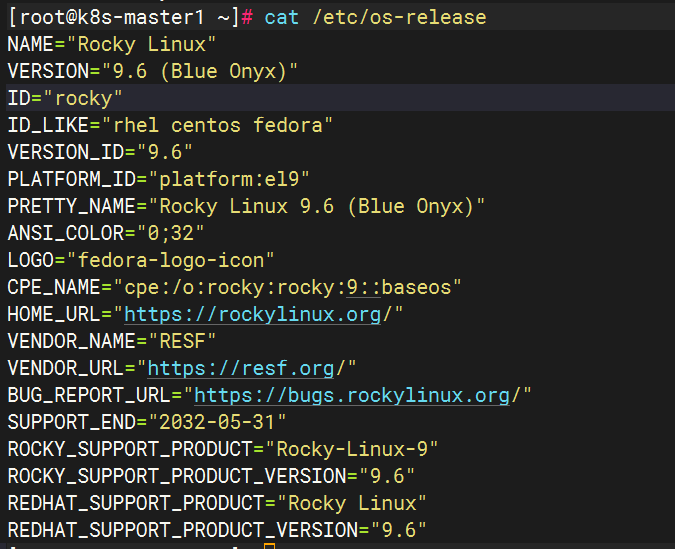Click the prompt '[root@k8s-master1 ~]#'
The image size is (675, 549).
(x=130, y=18)
